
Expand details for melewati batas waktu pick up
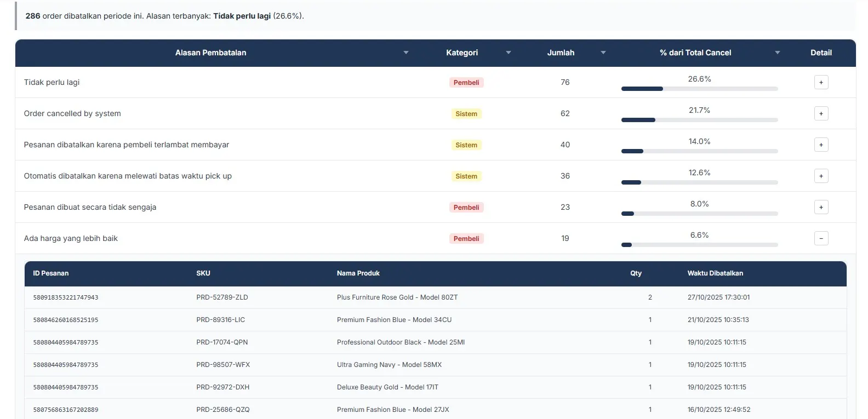821,176
